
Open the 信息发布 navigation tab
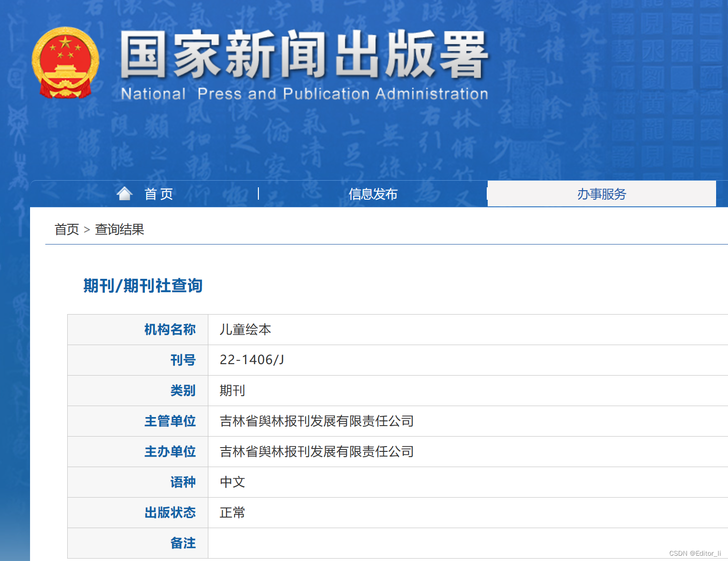point(373,194)
